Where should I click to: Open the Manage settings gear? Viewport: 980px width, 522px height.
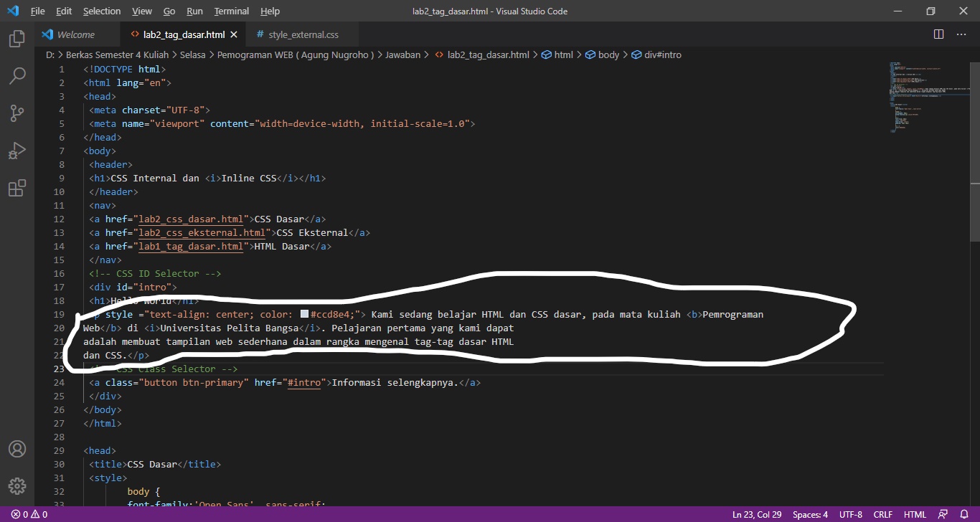[x=17, y=485]
